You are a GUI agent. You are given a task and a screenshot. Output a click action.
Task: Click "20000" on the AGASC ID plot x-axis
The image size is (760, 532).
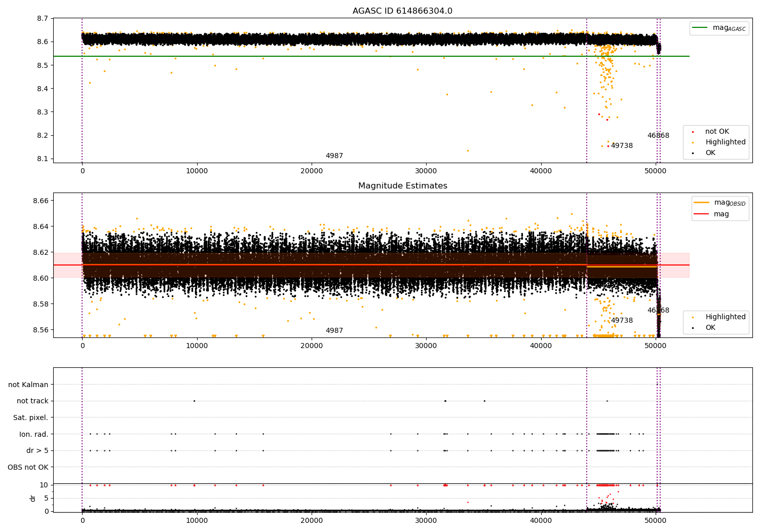312,171
